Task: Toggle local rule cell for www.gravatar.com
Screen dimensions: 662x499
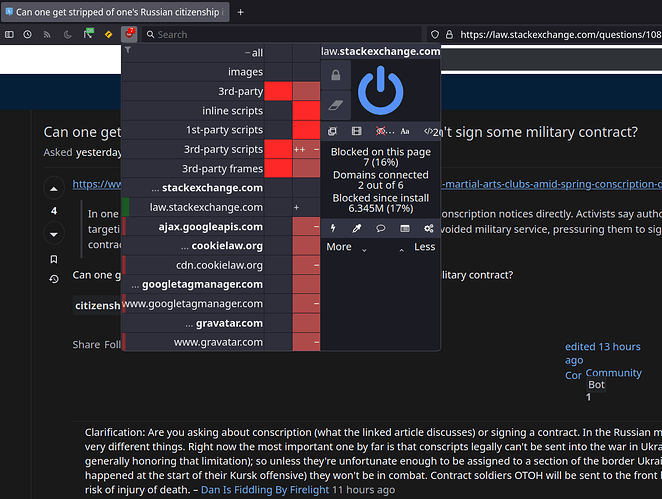Action: click(306, 342)
